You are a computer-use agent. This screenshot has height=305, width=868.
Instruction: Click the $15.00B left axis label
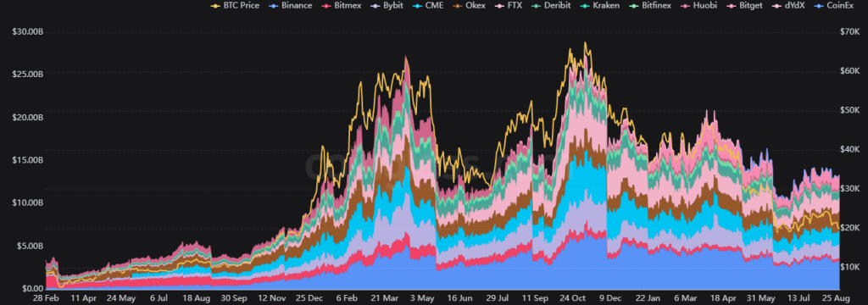[28, 160]
